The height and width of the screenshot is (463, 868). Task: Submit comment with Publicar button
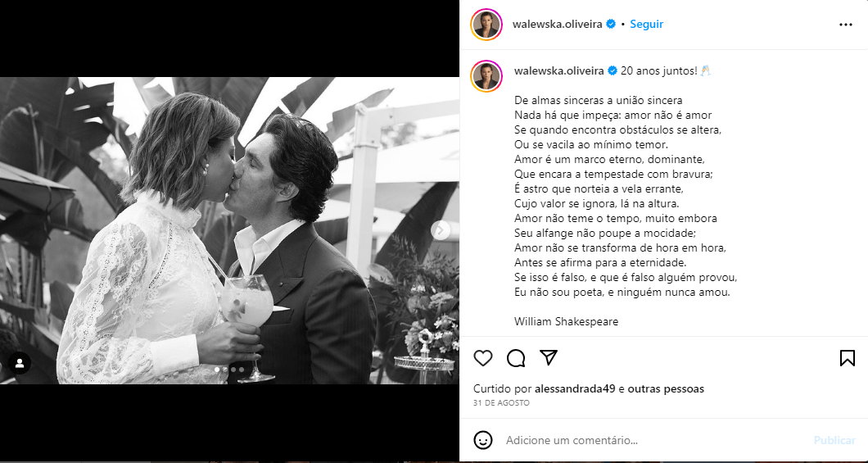(x=834, y=440)
